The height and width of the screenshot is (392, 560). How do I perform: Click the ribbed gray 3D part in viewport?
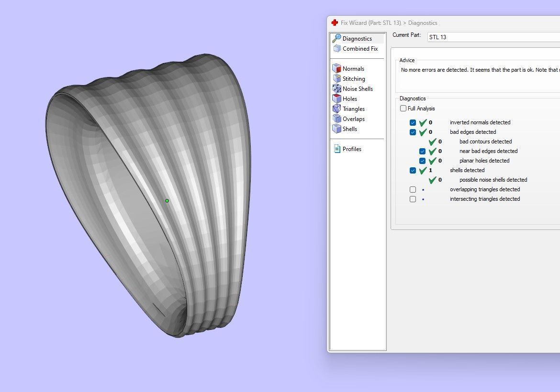coord(148,196)
